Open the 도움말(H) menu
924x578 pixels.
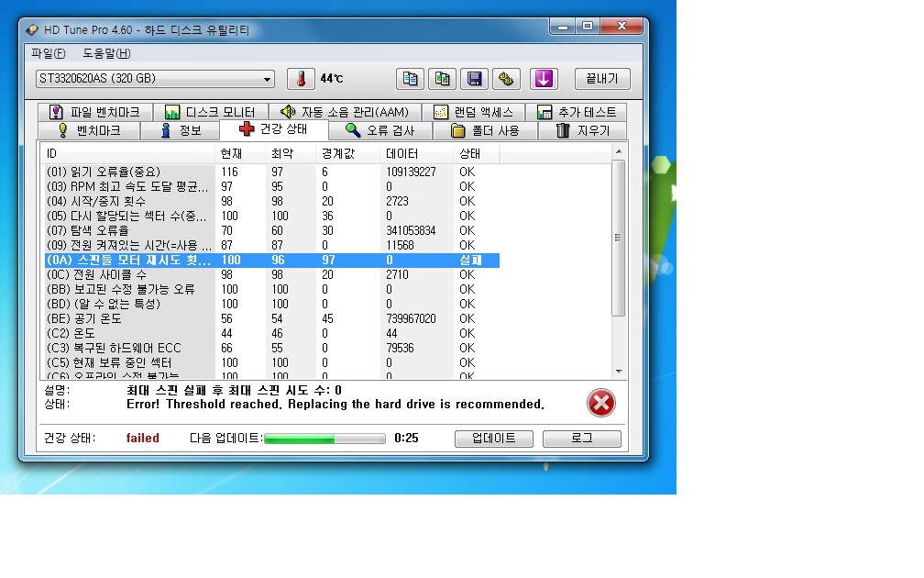pyautogui.click(x=106, y=53)
